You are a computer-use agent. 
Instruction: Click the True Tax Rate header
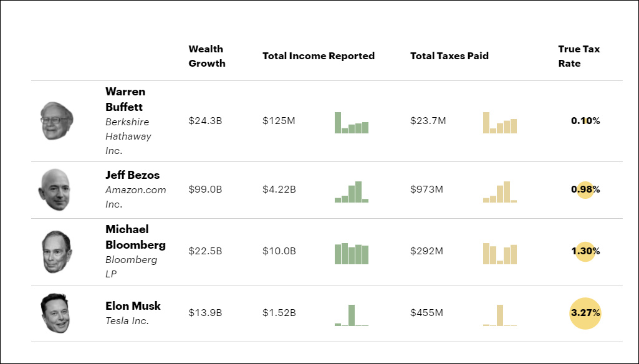tap(579, 56)
